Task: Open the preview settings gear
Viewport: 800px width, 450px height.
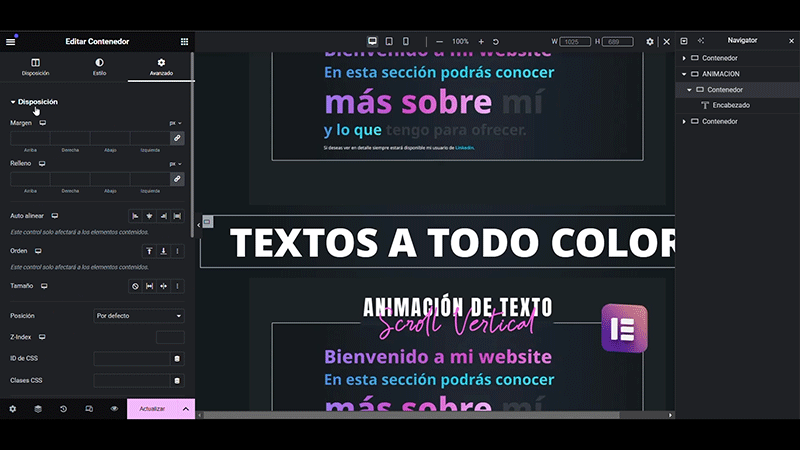Action: [x=650, y=41]
